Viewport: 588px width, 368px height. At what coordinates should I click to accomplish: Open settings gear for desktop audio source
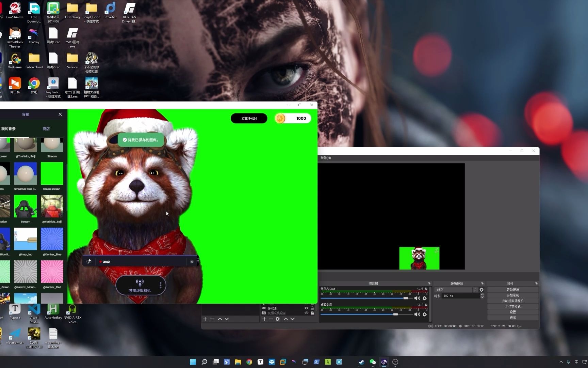pyautogui.click(x=425, y=314)
